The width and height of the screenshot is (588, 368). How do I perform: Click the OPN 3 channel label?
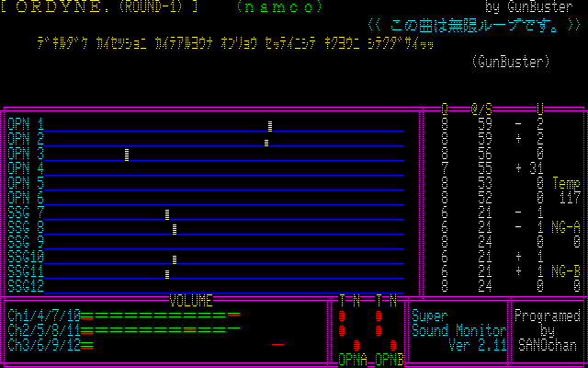tap(26, 154)
